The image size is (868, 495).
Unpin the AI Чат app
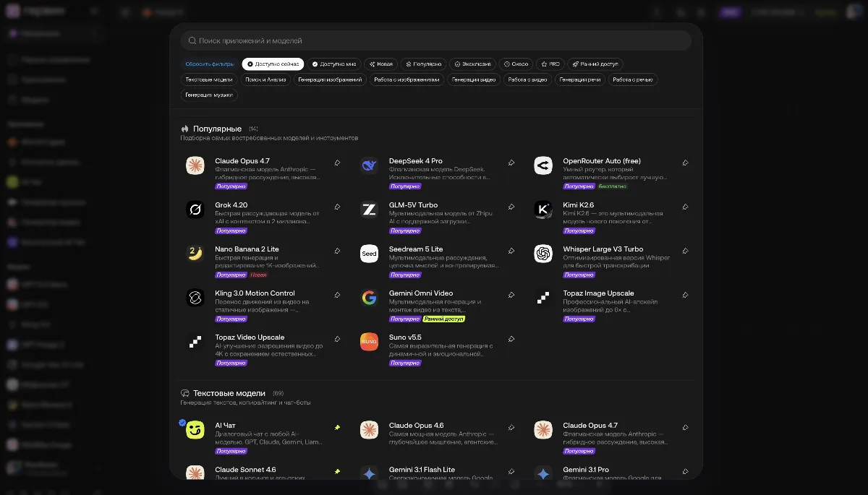point(337,428)
